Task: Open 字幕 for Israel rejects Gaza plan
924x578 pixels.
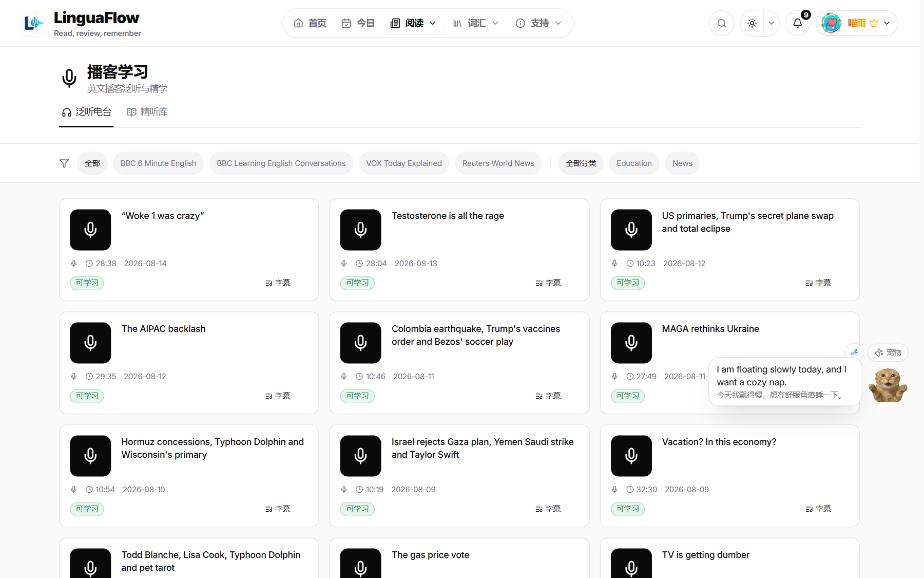Action: point(548,509)
